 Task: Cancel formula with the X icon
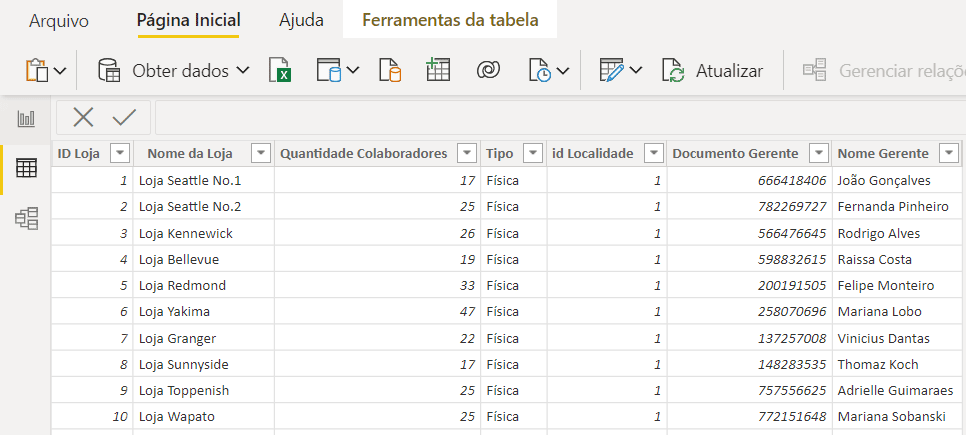click(83, 117)
